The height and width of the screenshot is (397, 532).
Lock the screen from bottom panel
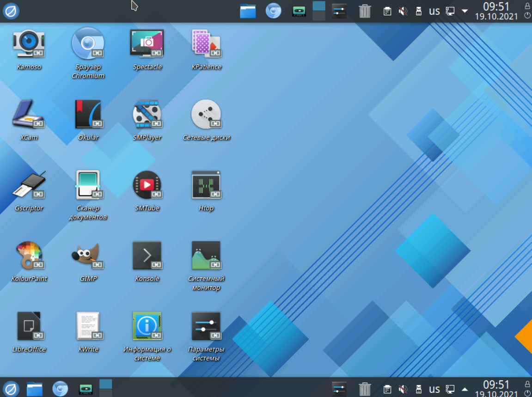tap(527, 384)
